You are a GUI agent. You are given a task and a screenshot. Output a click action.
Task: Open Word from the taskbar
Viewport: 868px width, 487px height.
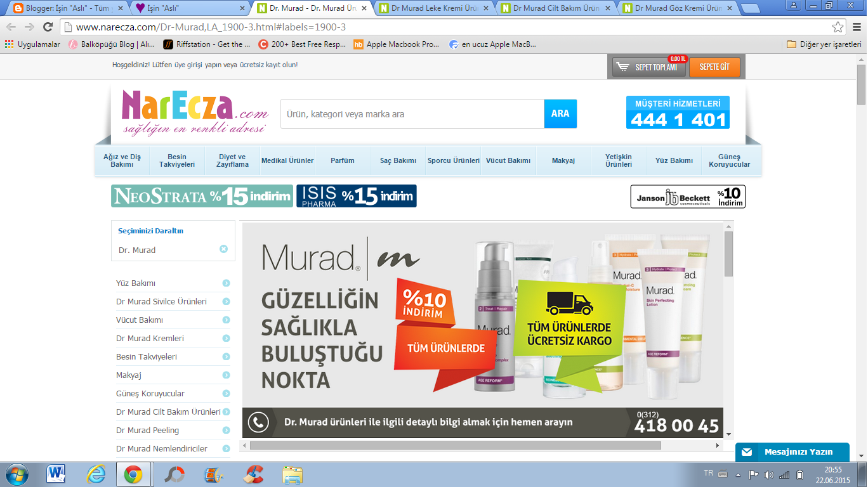(56, 474)
